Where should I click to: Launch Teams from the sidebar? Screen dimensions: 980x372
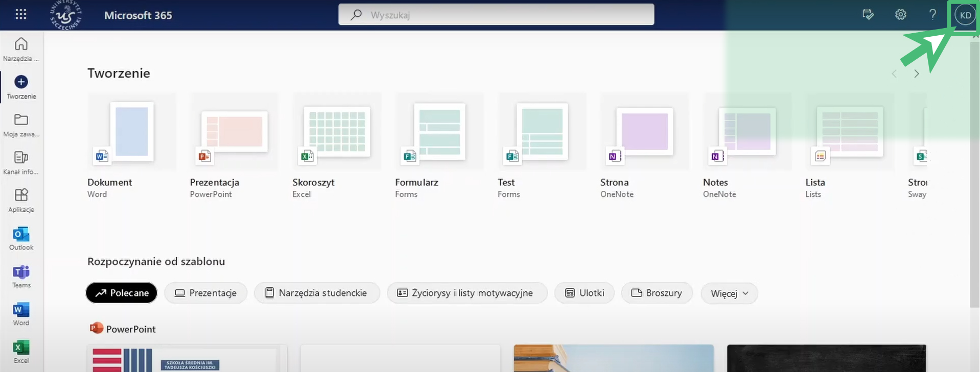click(21, 276)
